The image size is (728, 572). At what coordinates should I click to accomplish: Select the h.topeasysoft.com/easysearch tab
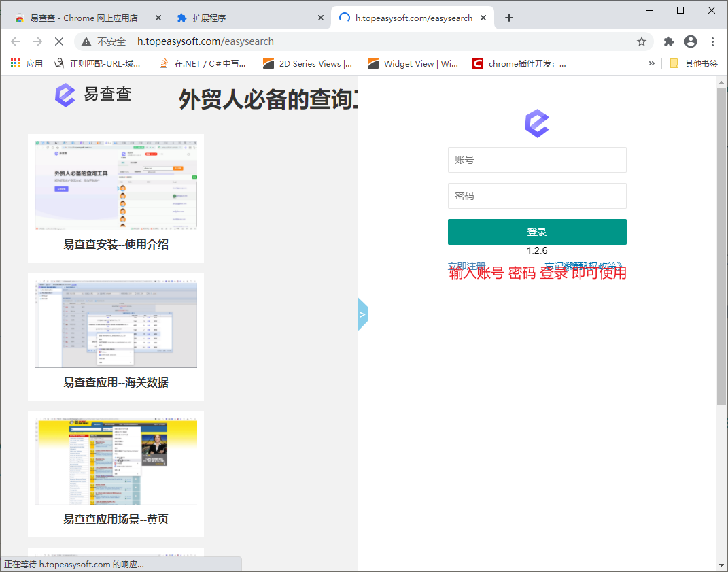coord(413,18)
